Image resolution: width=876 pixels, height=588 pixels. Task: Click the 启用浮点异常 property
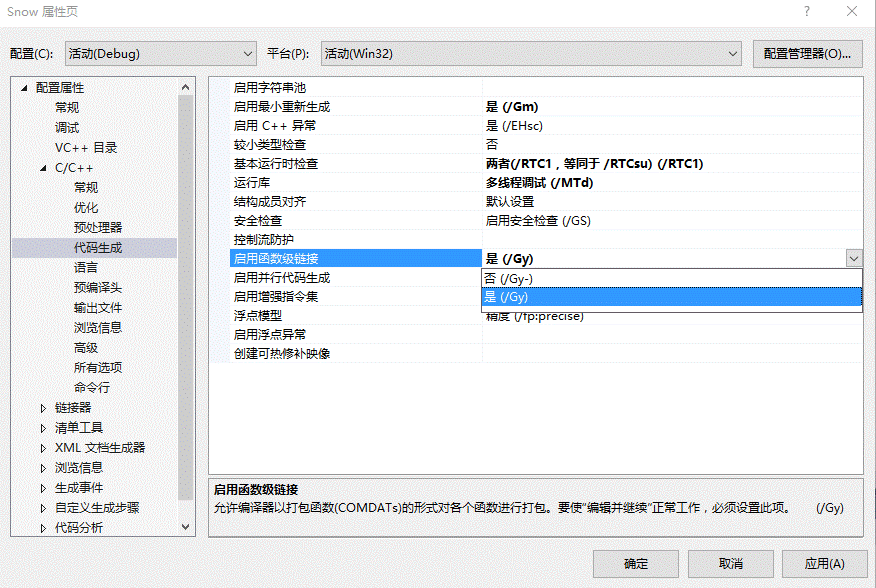point(270,335)
